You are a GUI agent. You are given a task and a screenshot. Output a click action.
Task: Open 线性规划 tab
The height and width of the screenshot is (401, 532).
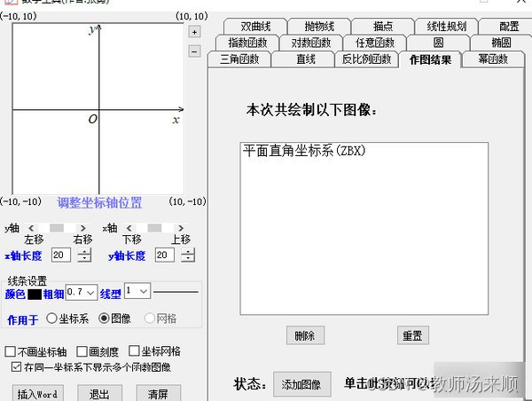(x=447, y=26)
